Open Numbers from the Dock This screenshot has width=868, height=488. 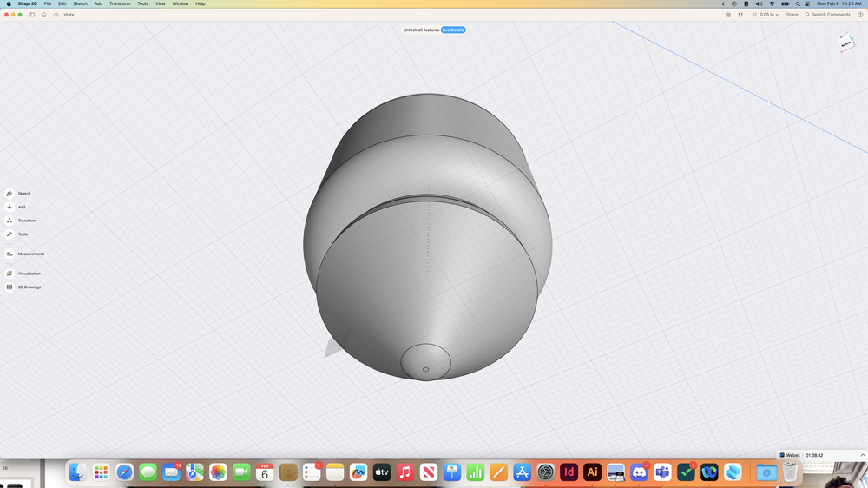[476, 472]
